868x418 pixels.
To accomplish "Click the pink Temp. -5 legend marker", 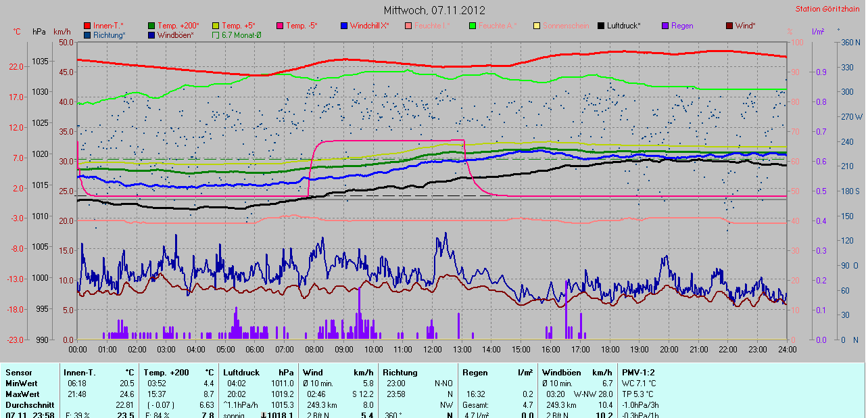I will (x=280, y=26).
